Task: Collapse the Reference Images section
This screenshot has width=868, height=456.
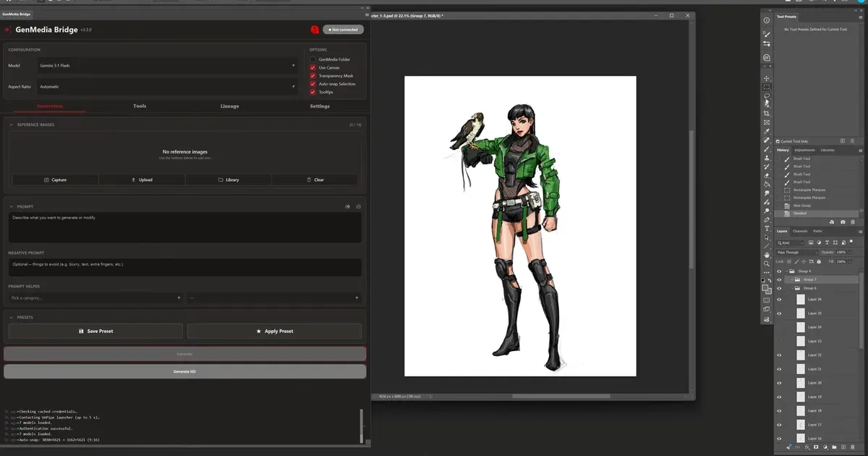Action: point(11,124)
